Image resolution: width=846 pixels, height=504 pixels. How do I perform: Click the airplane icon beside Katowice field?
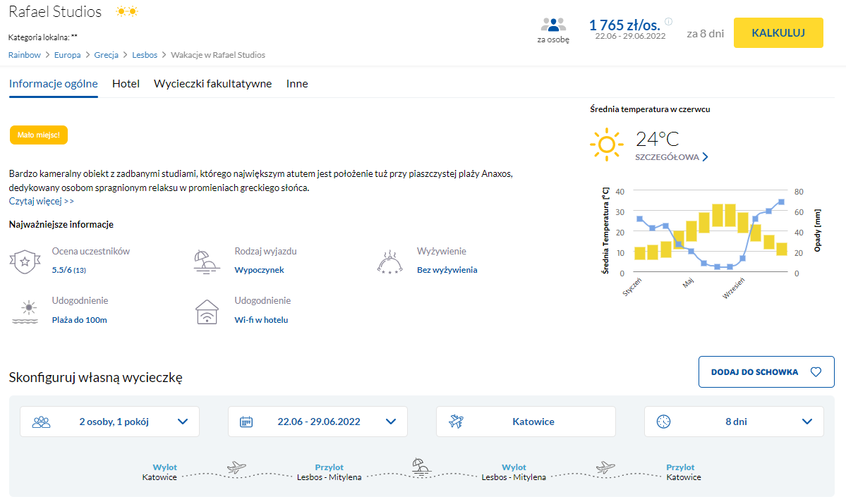[456, 422]
